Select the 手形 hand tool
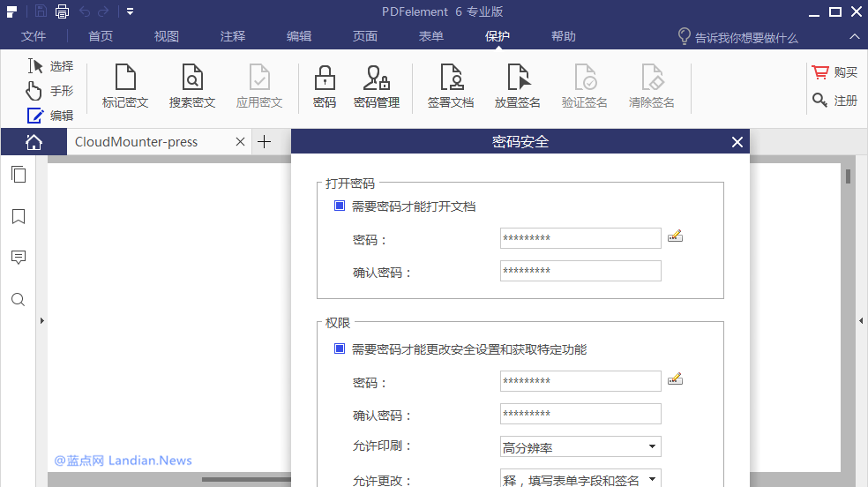868x487 pixels. coord(49,91)
